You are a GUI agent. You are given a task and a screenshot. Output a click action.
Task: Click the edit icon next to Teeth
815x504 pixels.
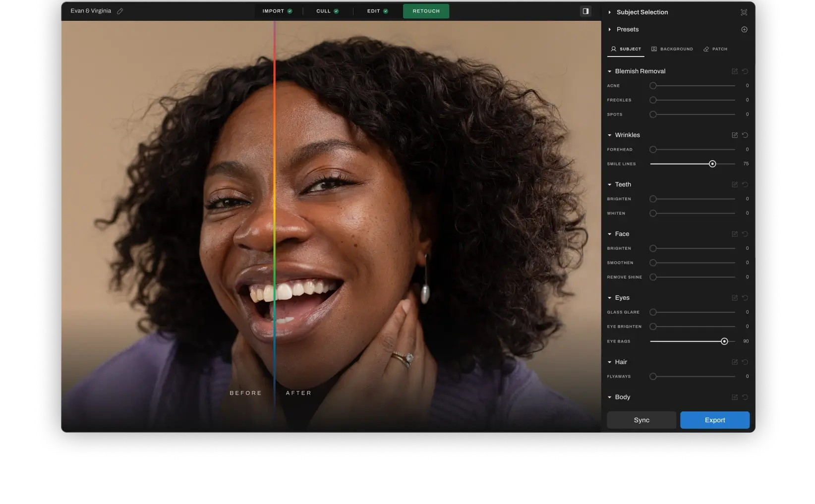(x=735, y=184)
